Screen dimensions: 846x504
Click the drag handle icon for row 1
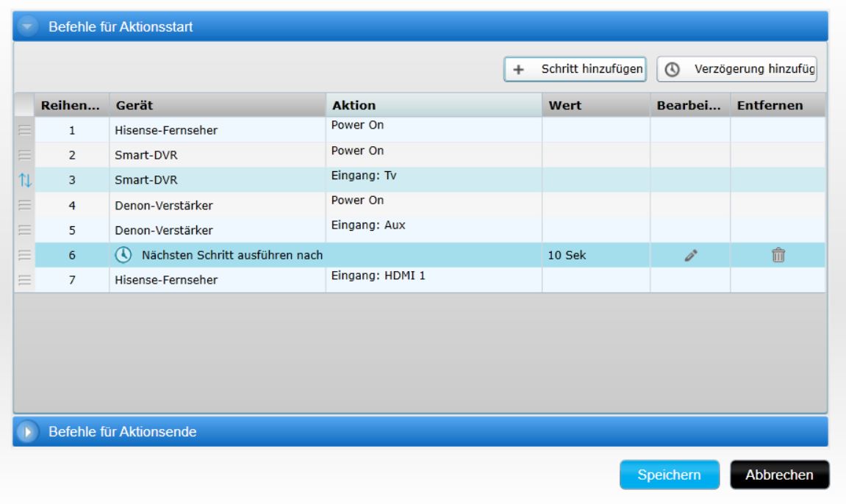pos(24,131)
